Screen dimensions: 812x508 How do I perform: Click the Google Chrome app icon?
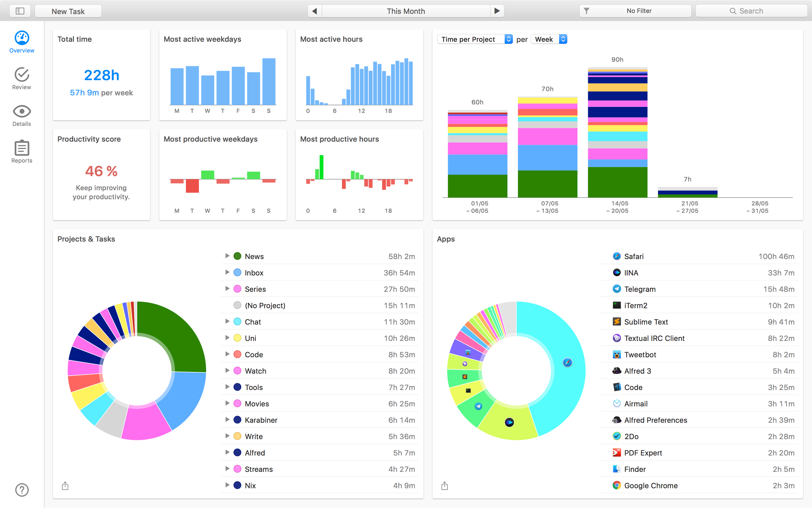pos(617,485)
